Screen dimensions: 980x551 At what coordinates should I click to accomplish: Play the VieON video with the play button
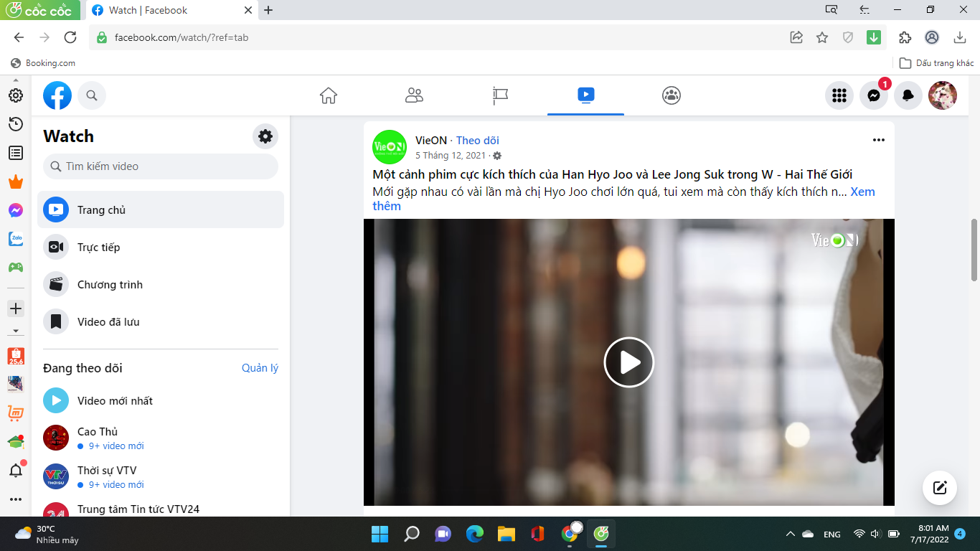tap(629, 362)
